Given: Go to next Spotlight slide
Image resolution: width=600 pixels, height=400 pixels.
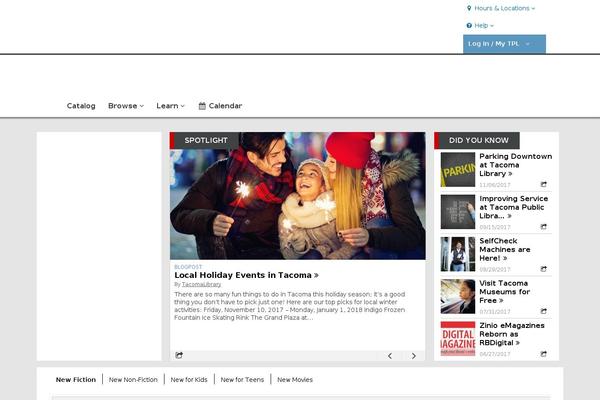Looking at the screenshot, I should click(x=414, y=356).
